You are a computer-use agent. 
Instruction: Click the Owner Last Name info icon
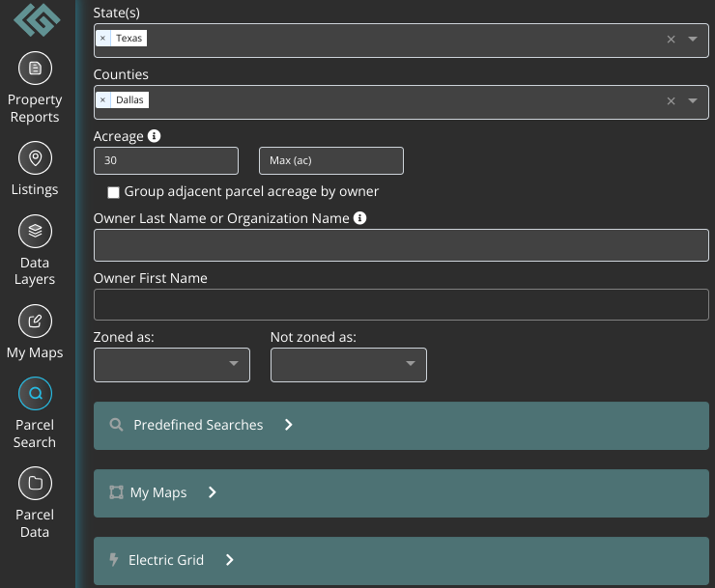359,218
